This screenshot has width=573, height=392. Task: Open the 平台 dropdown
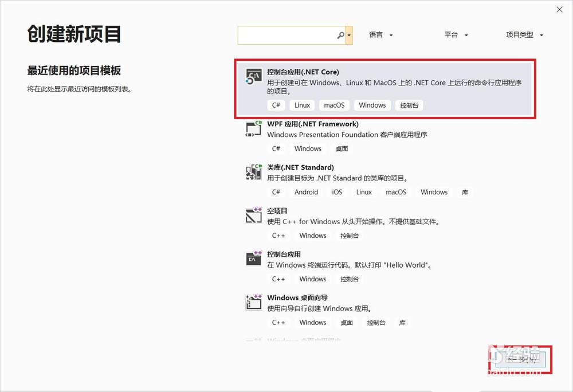pos(456,35)
